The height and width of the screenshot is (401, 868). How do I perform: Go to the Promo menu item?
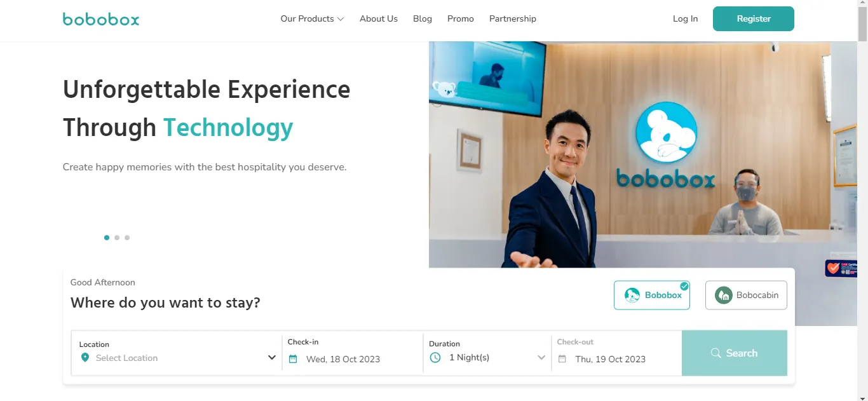tap(461, 19)
